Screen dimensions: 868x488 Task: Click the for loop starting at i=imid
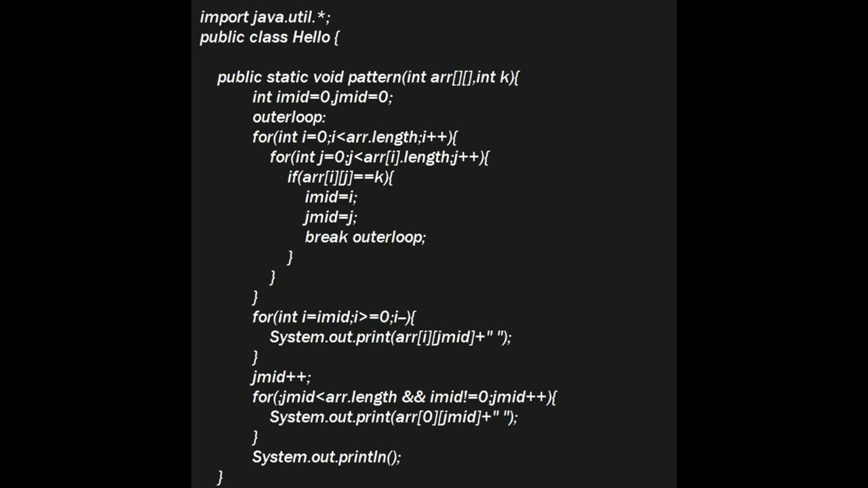pos(334,317)
